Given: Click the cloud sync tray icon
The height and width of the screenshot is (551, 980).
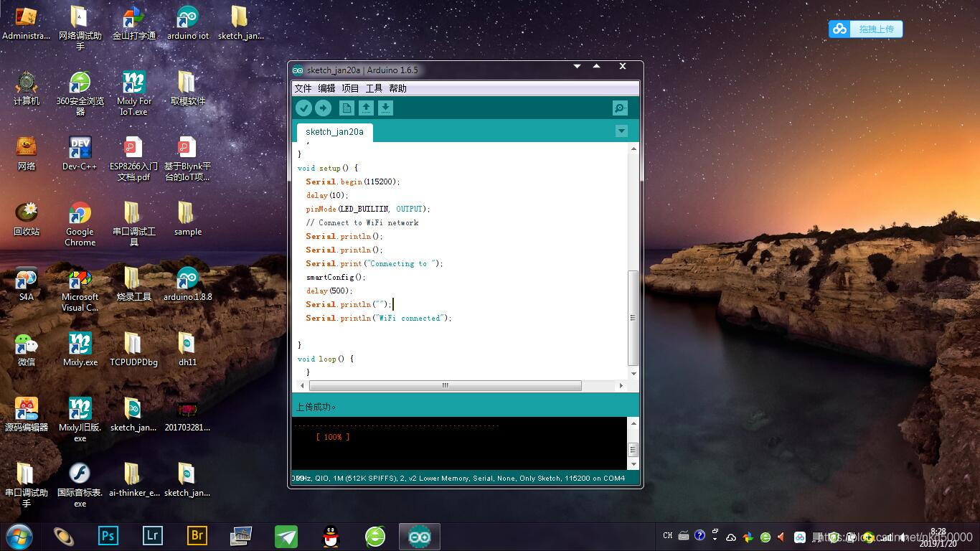Looking at the screenshot, I should [730, 537].
